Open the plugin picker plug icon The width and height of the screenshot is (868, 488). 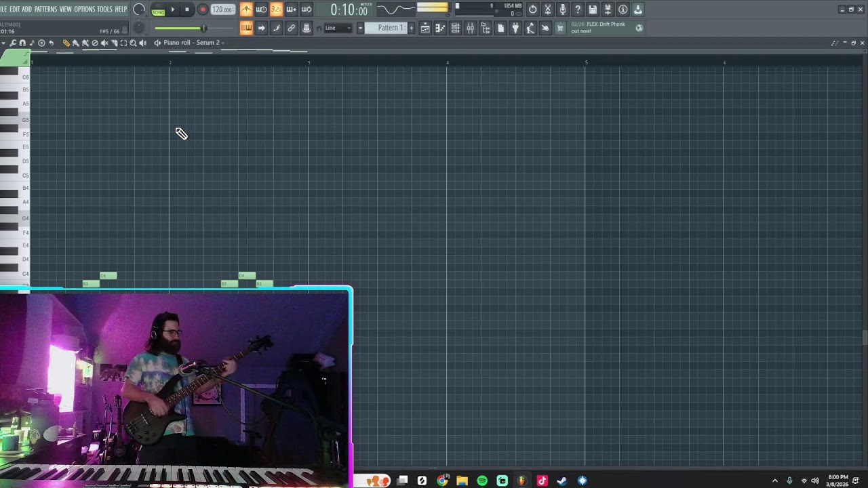(x=515, y=28)
